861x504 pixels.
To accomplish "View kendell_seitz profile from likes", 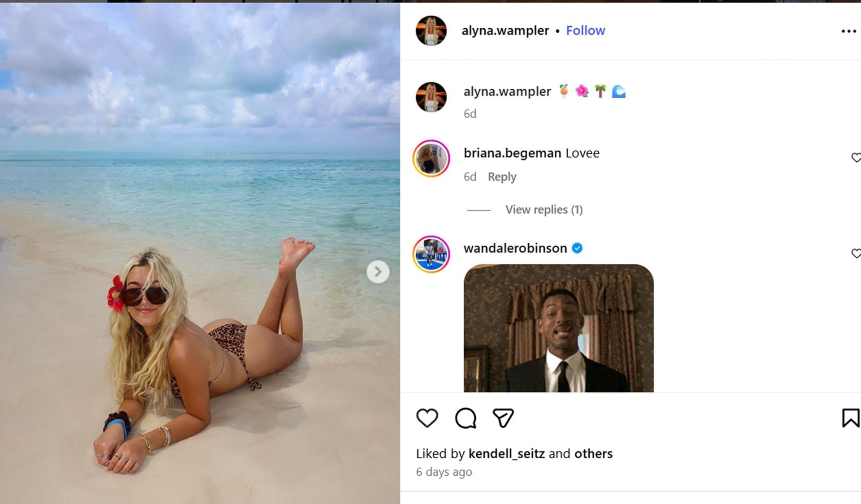I will point(506,454).
